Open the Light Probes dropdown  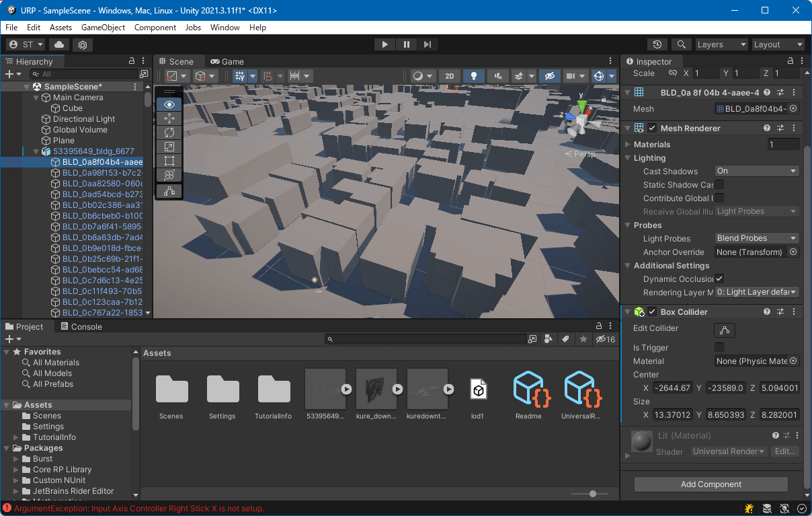757,238
